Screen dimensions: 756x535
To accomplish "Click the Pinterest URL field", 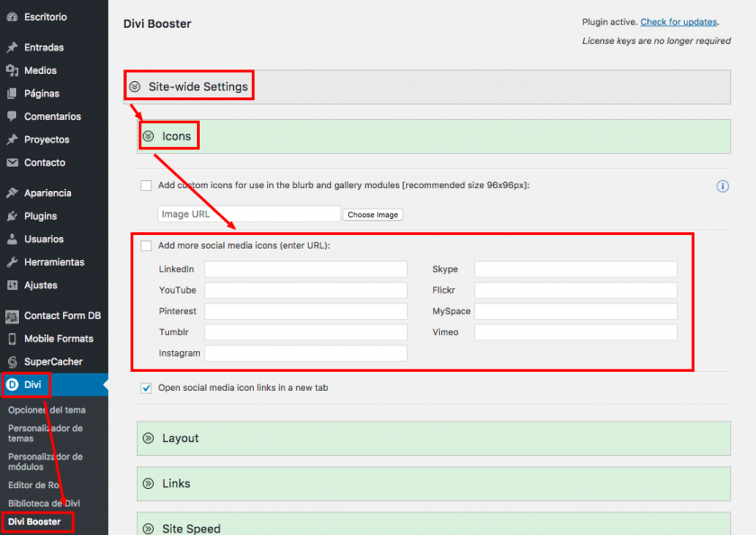I will pyautogui.click(x=306, y=311).
